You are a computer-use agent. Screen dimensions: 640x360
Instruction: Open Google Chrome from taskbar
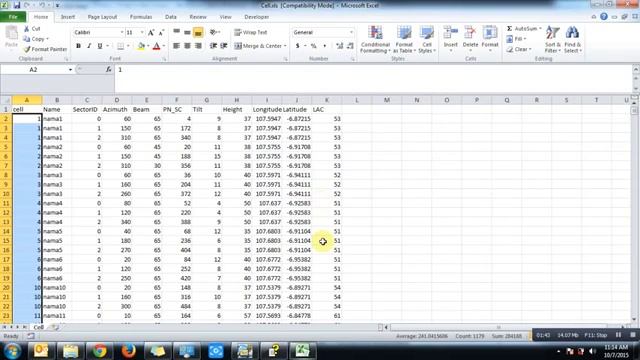(99, 351)
